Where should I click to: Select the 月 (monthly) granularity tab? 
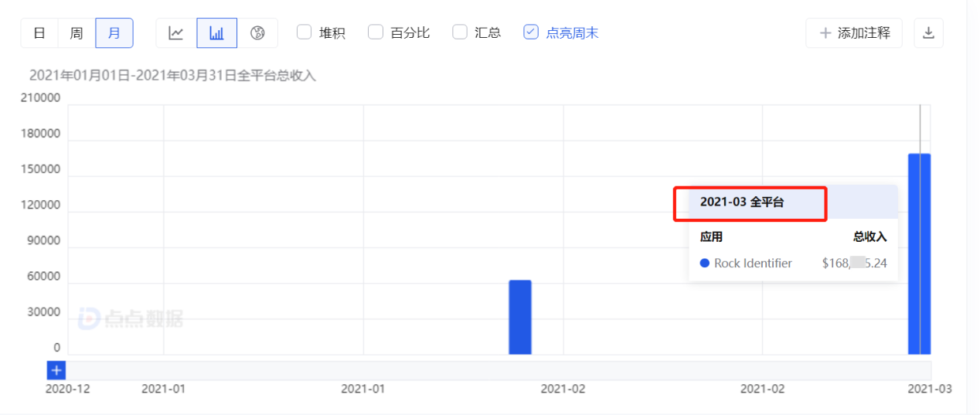click(114, 33)
